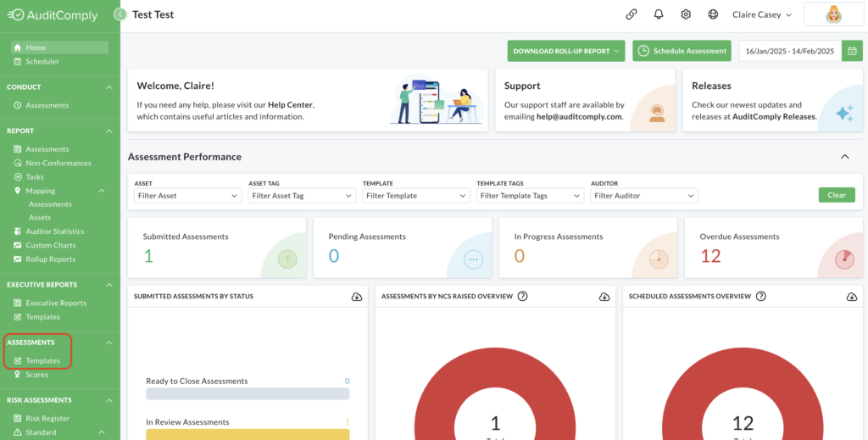Click the Schedule Assessment button
The image size is (868, 440).
click(x=682, y=51)
